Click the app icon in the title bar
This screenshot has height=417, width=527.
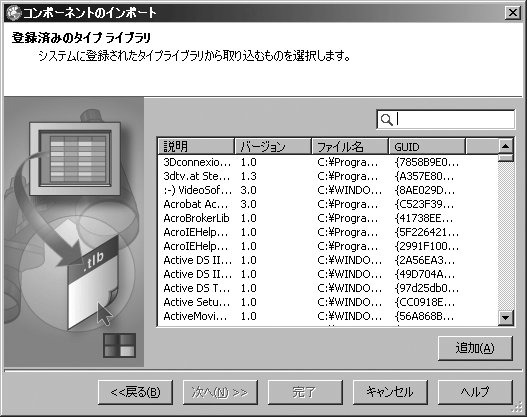[13, 13]
